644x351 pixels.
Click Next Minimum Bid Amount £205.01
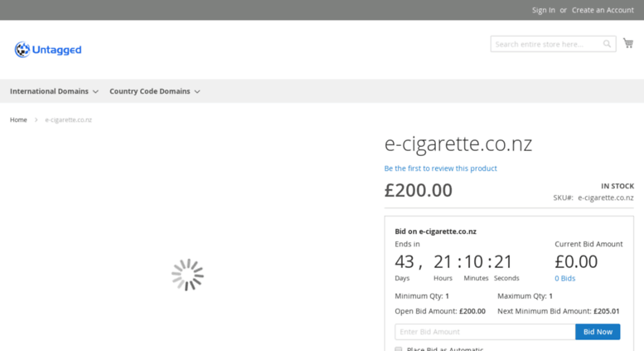(558, 311)
